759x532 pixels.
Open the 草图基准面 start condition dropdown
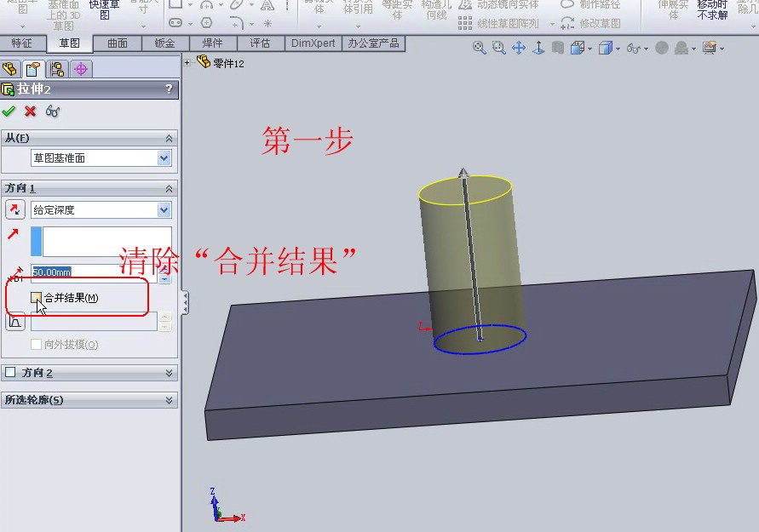click(x=164, y=158)
